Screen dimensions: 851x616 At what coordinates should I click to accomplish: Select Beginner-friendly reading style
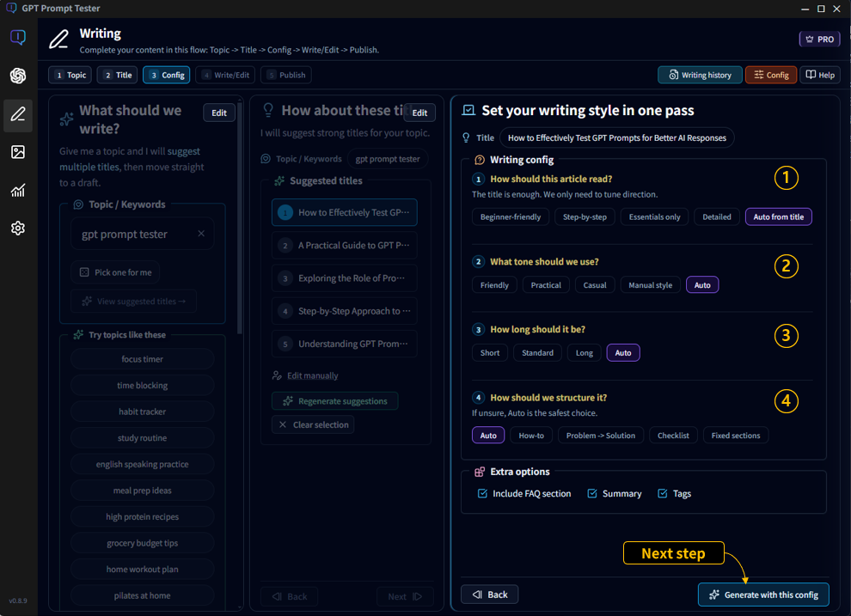point(510,217)
